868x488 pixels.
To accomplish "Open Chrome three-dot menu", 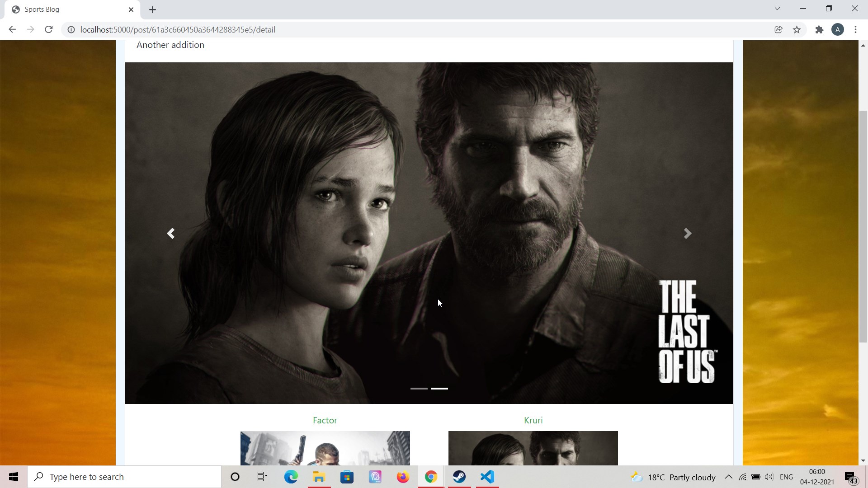I will click(x=855, y=30).
